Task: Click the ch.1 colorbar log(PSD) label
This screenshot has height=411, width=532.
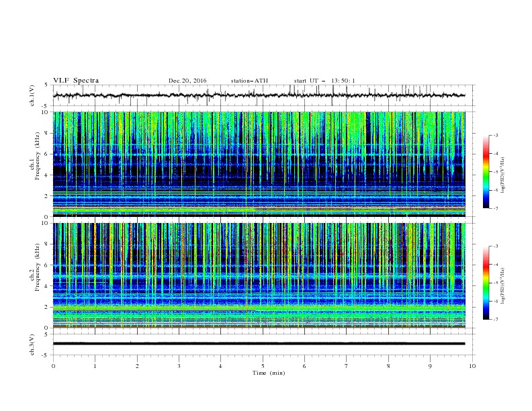Action: pos(503,175)
